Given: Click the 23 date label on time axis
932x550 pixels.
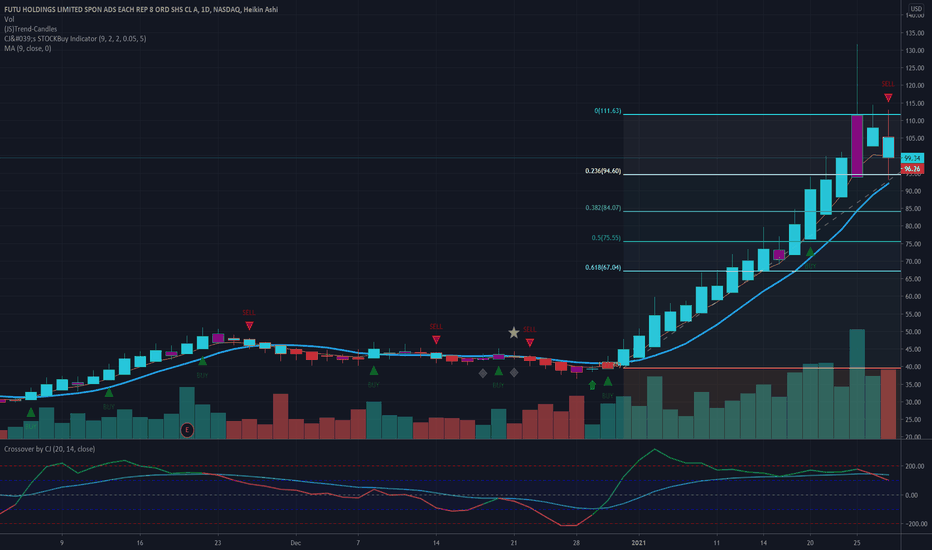Looking at the screenshot, I should [x=218, y=543].
